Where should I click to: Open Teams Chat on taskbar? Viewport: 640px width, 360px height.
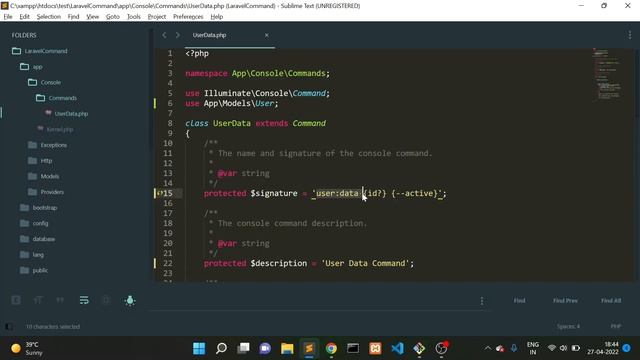tap(265, 348)
